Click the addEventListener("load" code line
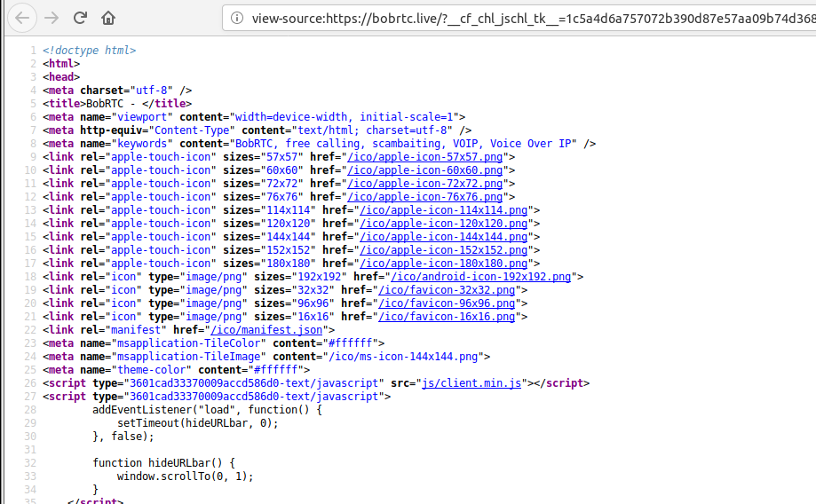The height and width of the screenshot is (504, 816). click(x=207, y=410)
